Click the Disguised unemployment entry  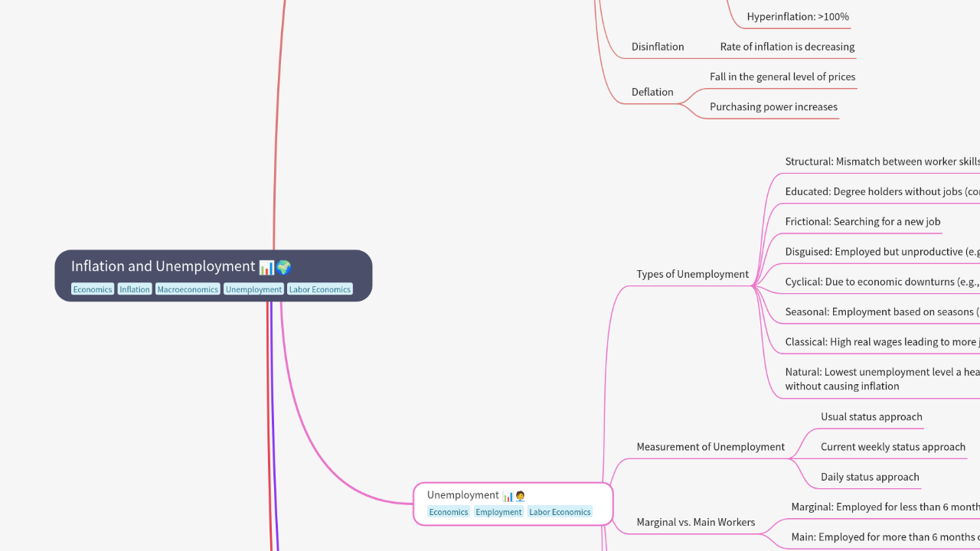click(x=882, y=252)
